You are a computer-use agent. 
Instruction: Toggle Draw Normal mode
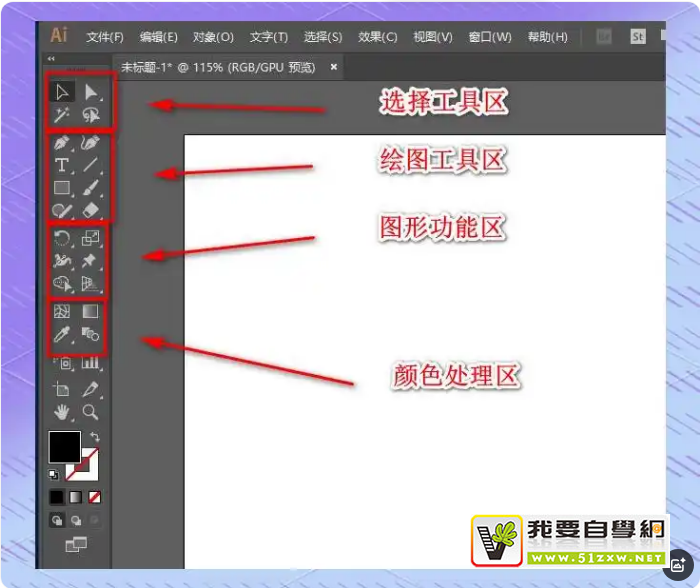point(57,520)
